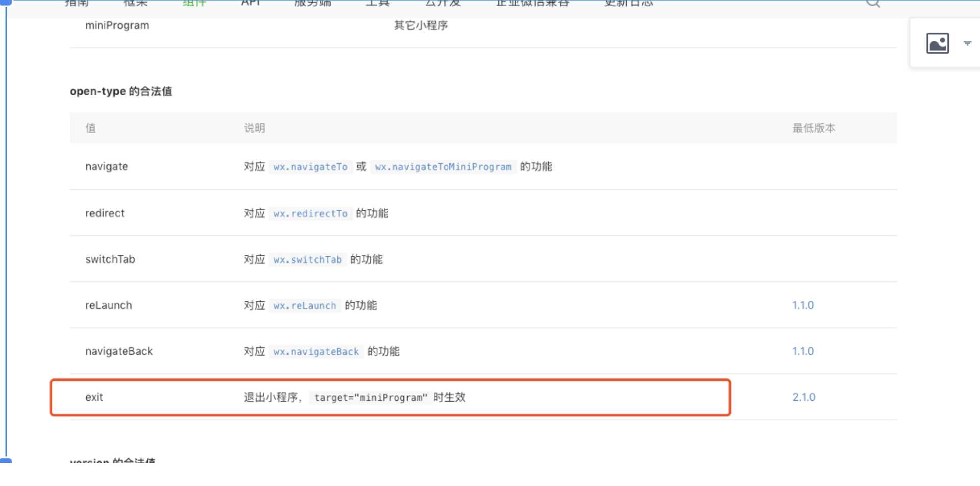Click the 'reLaunch' value cell

click(109, 305)
